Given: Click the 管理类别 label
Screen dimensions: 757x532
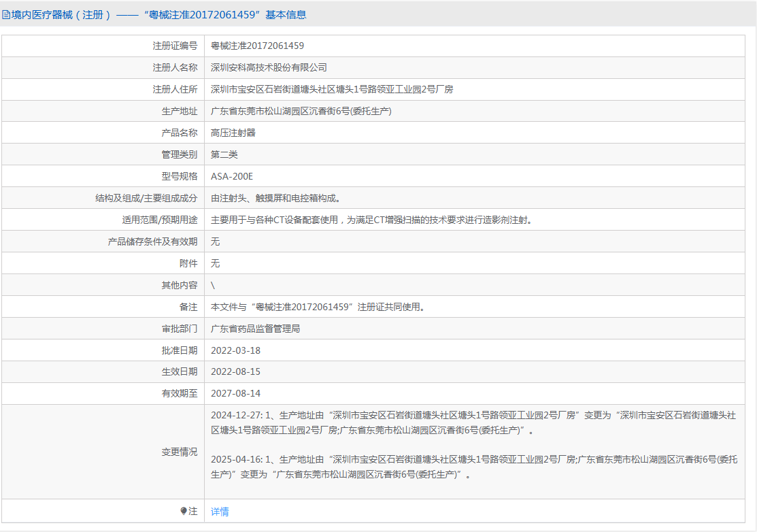Looking at the screenshot, I should [180, 154].
